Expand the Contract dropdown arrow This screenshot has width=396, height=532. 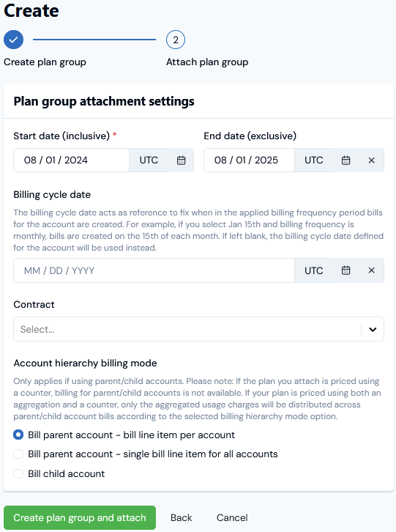tap(373, 329)
